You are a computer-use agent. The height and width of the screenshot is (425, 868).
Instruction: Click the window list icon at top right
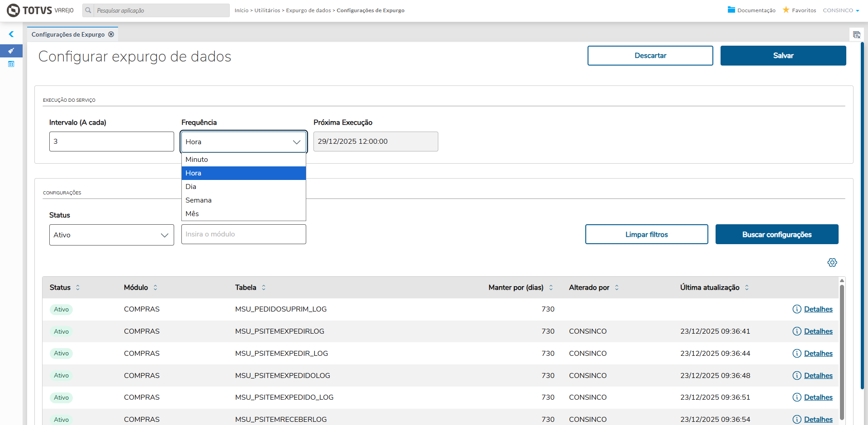coord(856,35)
